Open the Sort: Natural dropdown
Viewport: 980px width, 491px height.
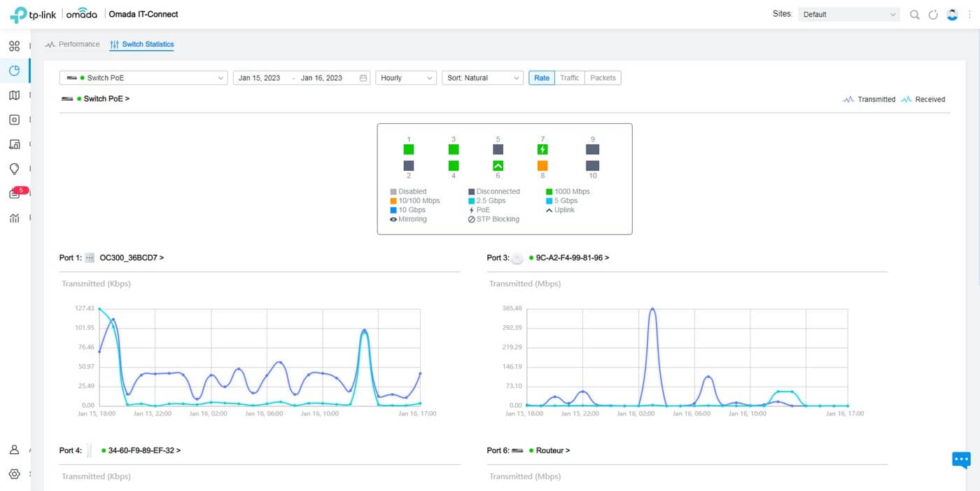click(x=482, y=78)
